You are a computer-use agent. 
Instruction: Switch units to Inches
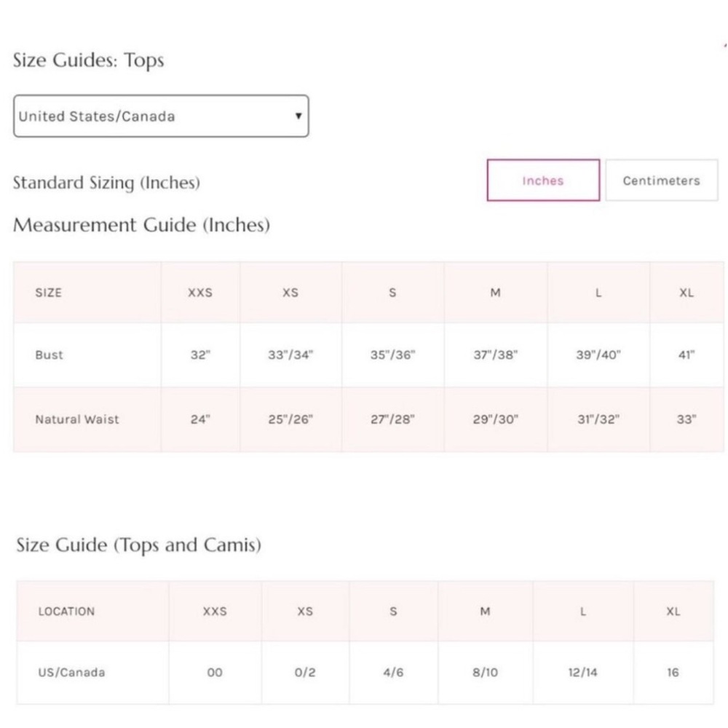543,180
